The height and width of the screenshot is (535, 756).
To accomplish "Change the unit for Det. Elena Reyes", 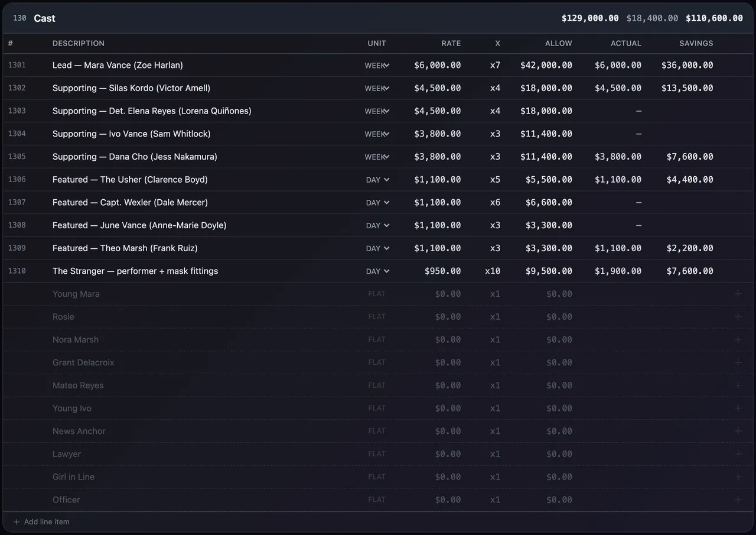I will pyautogui.click(x=377, y=111).
